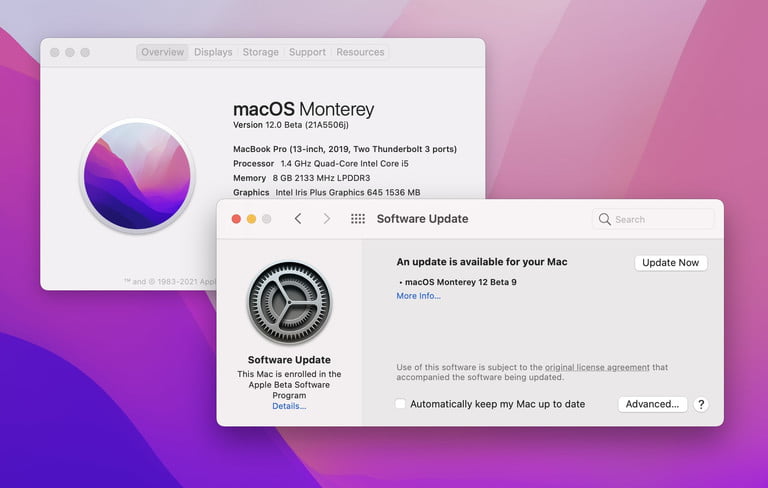
Task: Open the Advanced… options
Action: [x=652, y=404]
